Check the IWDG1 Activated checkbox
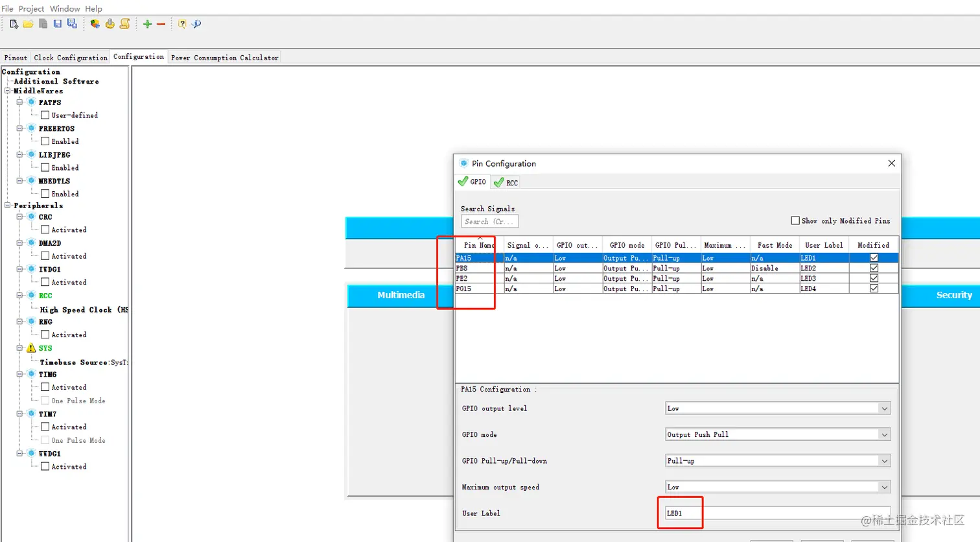 45,282
